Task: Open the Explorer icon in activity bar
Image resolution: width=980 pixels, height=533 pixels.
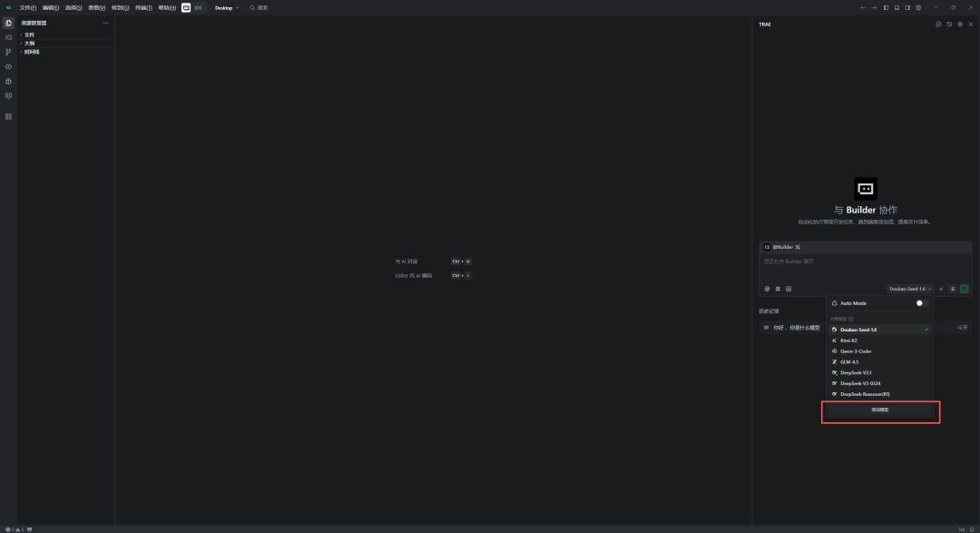Action: click(x=8, y=23)
